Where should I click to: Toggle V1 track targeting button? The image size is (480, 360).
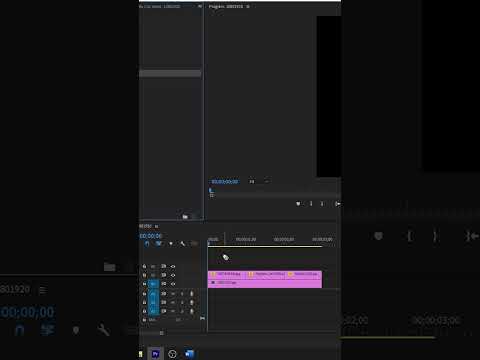pos(153,284)
